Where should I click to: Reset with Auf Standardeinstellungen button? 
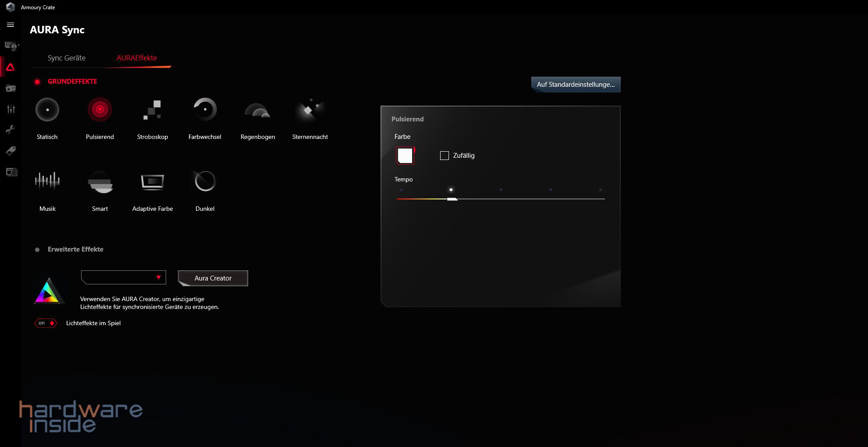[576, 85]
